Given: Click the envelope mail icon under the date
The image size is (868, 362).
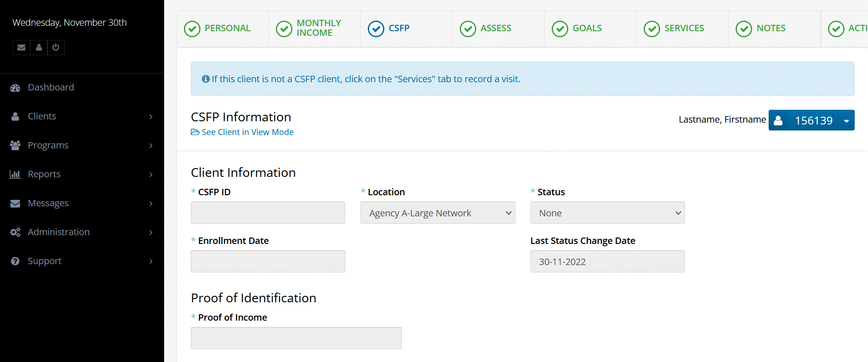Looking at the screenshot, I should 21,47.
